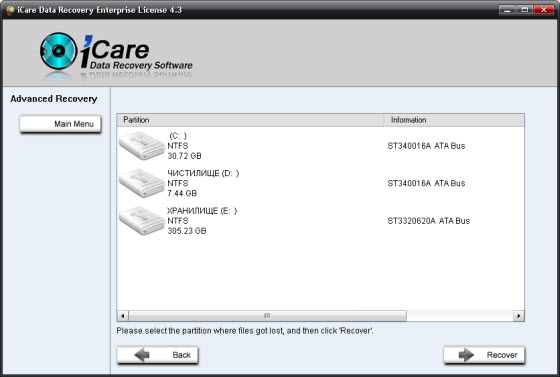Image resolution: width=560 pixels, height=377 pixels.
Task: Click the horizontal scrollbar thumb
Action: [x=268, y=316]
